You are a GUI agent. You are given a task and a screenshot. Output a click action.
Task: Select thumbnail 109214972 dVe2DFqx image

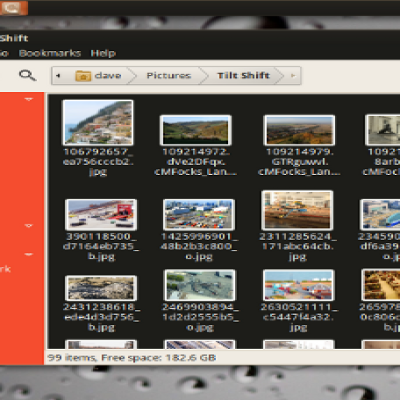tap(196, 130)
